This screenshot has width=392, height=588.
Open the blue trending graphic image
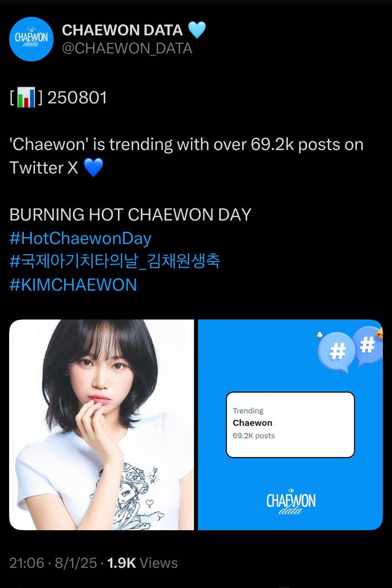tap(290, 425)
